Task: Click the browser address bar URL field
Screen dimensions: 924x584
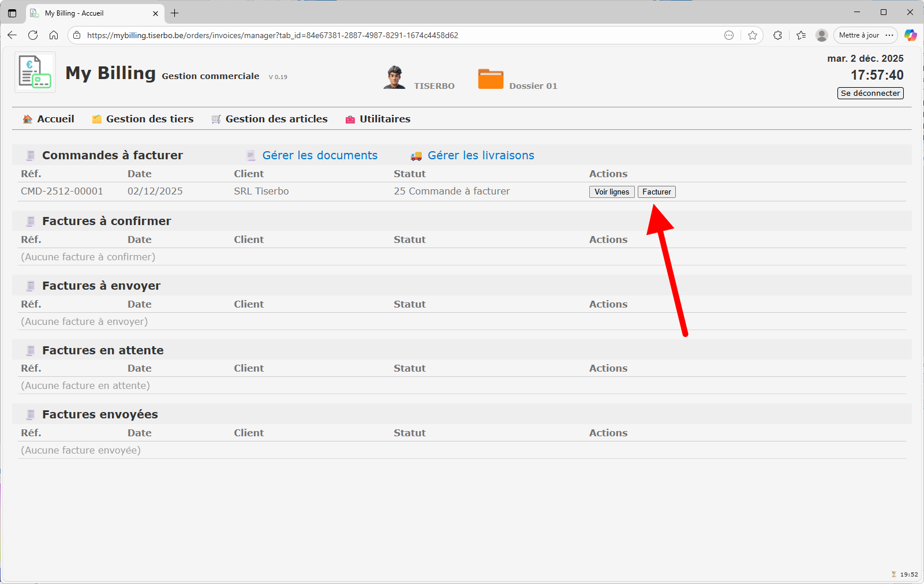Action: 346,35
